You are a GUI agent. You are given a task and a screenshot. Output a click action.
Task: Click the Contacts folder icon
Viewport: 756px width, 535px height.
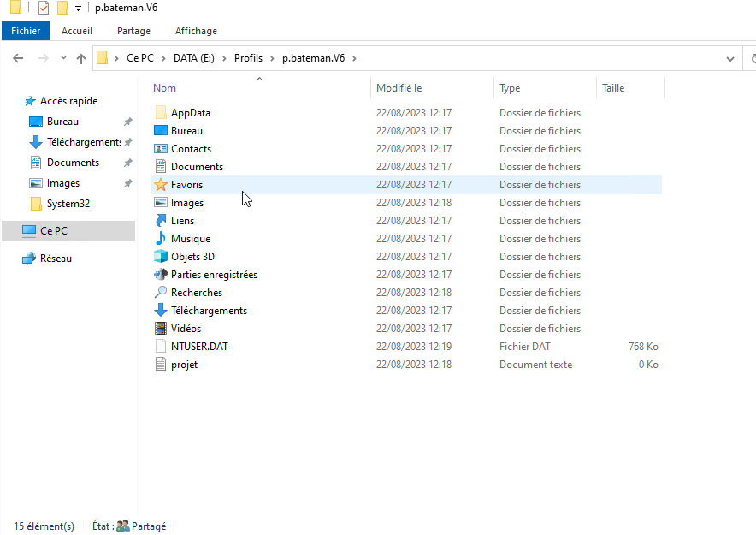pos(161,149)
